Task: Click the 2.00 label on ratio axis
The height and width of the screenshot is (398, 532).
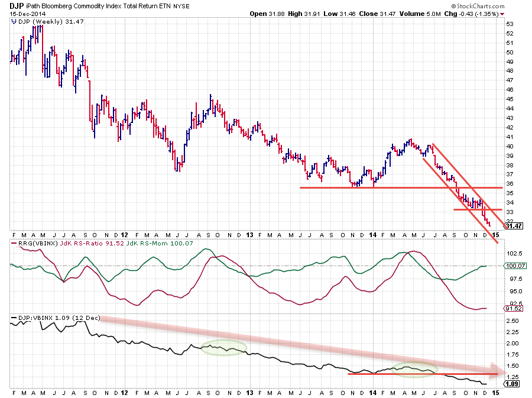Action: tap(512, 344)
